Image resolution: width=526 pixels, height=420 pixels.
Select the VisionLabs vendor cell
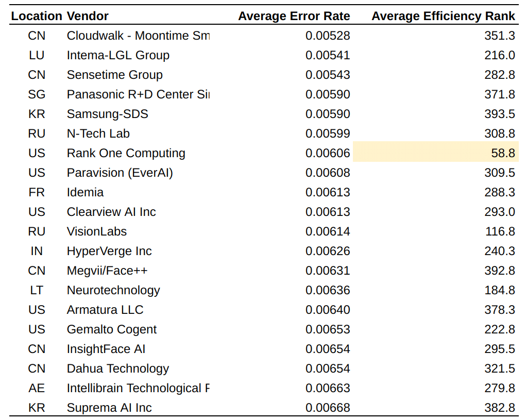[x=96, y=231]
